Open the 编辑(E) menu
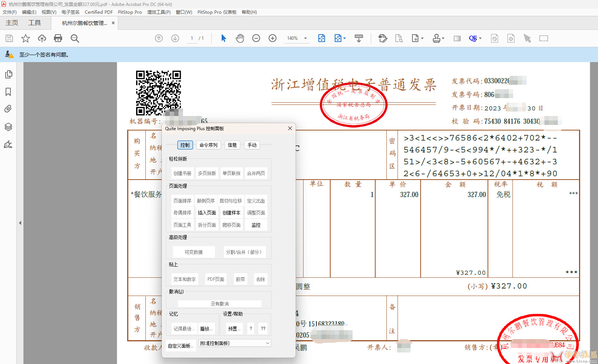598x364 pixels. pos(29,12)
